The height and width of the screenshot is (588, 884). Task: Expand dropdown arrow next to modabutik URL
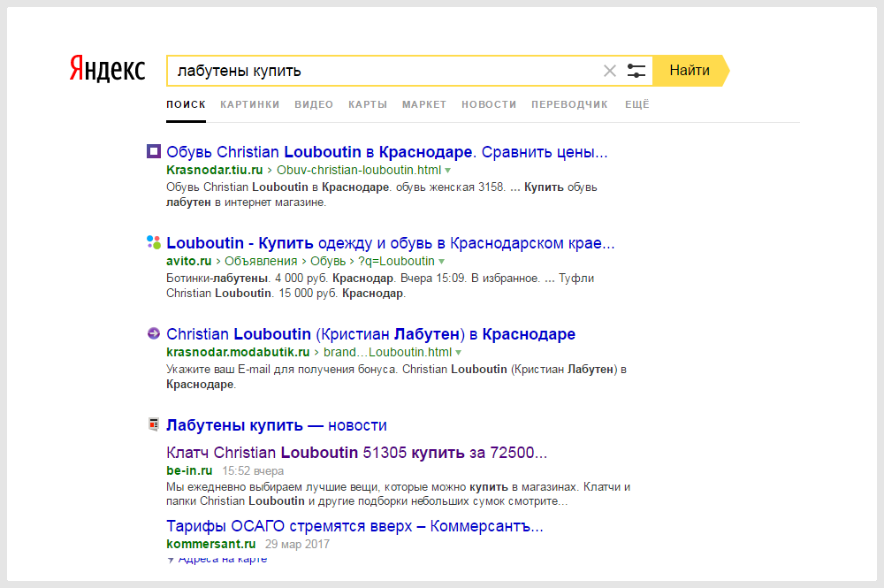[458, 353]
